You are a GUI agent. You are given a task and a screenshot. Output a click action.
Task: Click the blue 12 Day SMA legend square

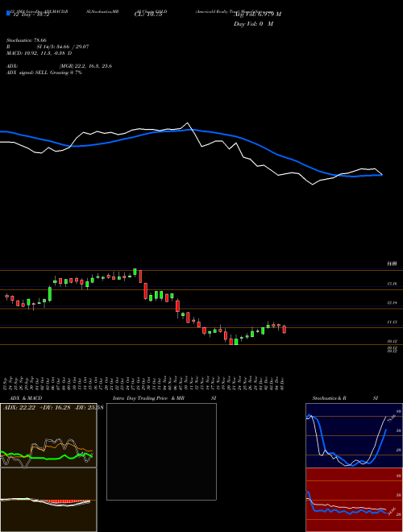[x=8, y=13]
